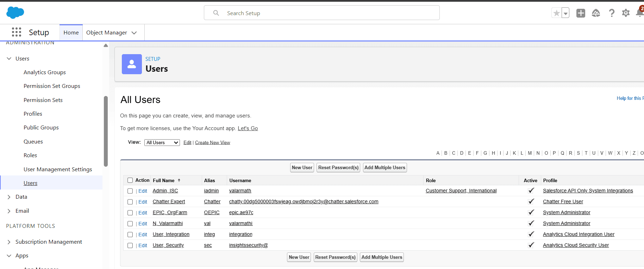Open the Trailhead guidance icon

click(596, 13)
